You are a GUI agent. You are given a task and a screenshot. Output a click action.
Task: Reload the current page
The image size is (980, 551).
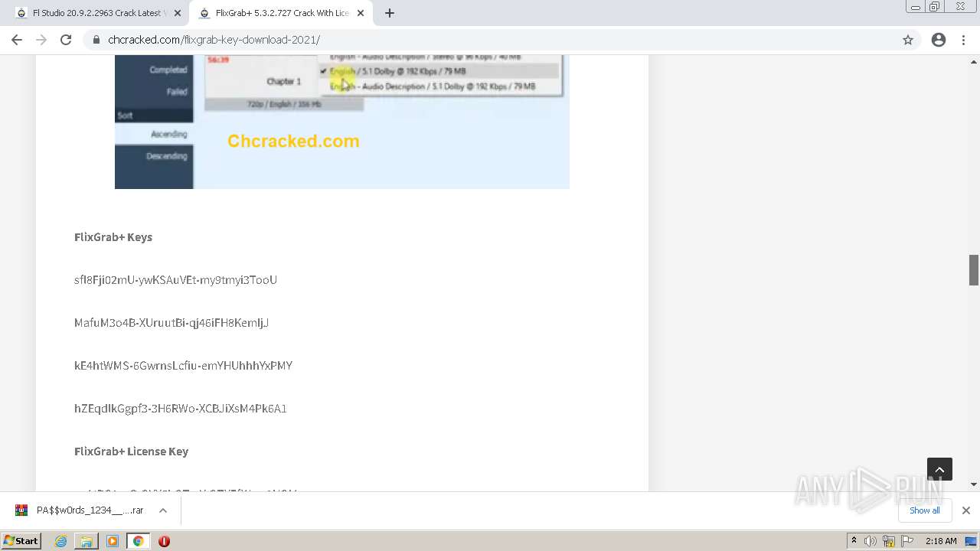[x=66, y=40]
